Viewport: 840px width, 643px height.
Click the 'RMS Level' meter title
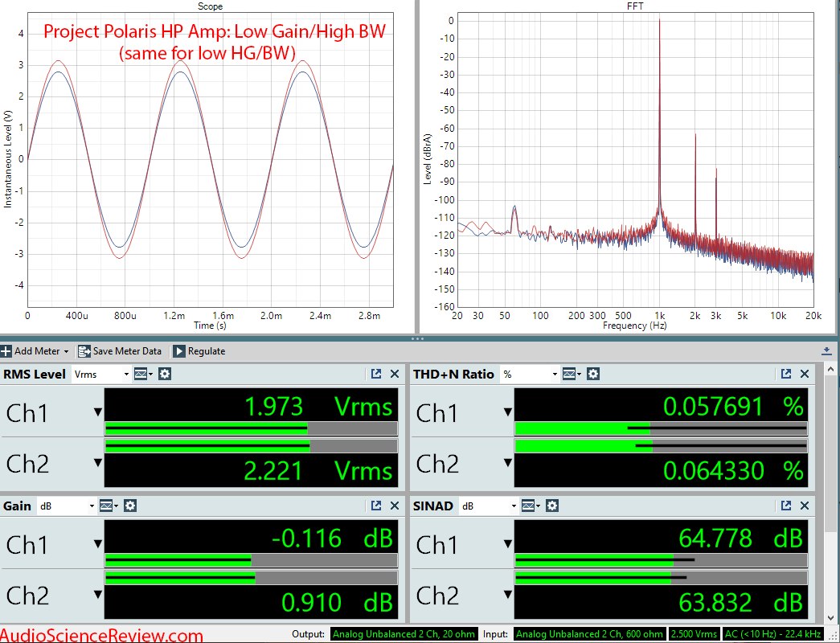[x=35, y=374]
